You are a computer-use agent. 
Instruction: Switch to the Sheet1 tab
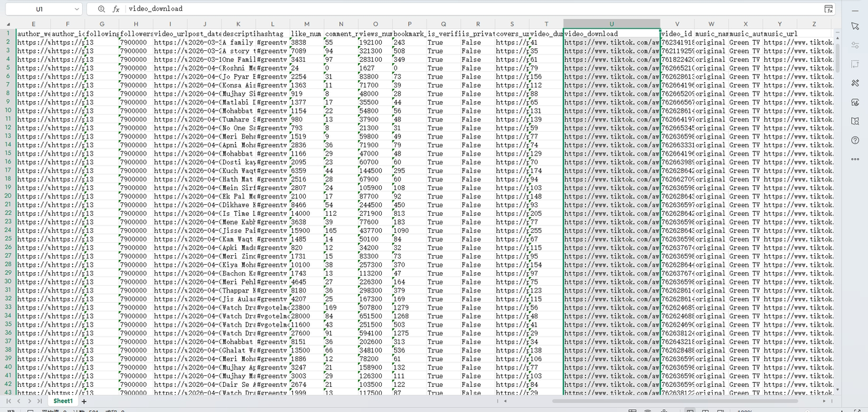[62, 400]
